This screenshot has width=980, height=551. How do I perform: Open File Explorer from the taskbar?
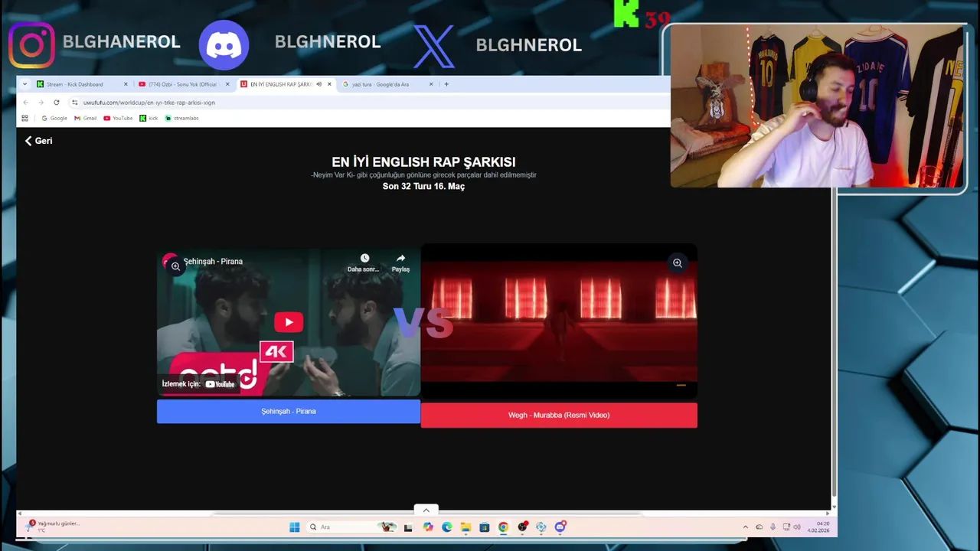[465, 527]
